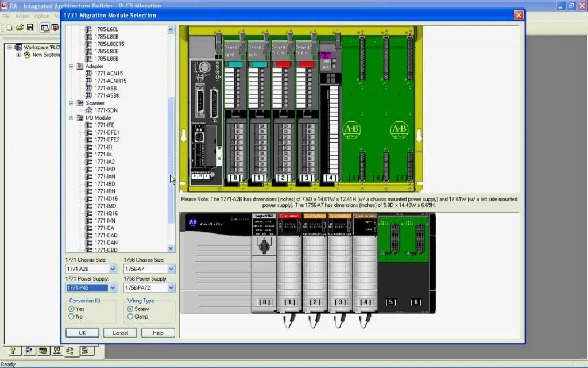Select the 1771-IMD module row
This screenshot has width=588, height=368.
pos(105,206)
